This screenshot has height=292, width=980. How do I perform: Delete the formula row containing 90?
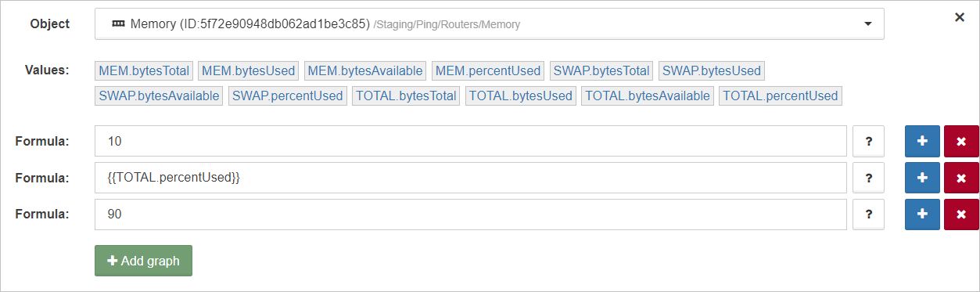961,214
